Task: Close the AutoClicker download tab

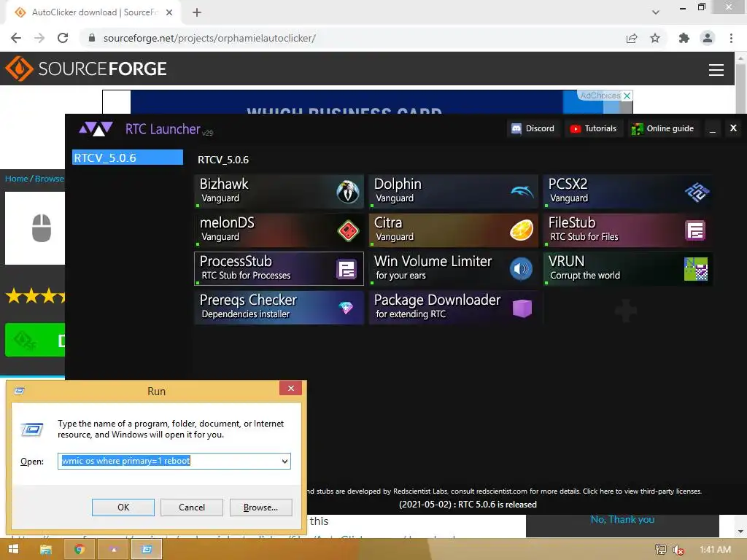Action: (169, 12)
